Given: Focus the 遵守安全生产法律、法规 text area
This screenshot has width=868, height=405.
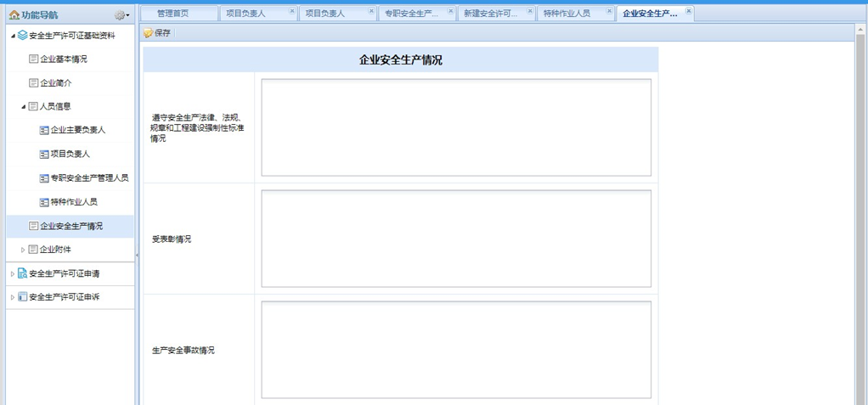Looking at the screenshot, I should [x=456, y=127].
